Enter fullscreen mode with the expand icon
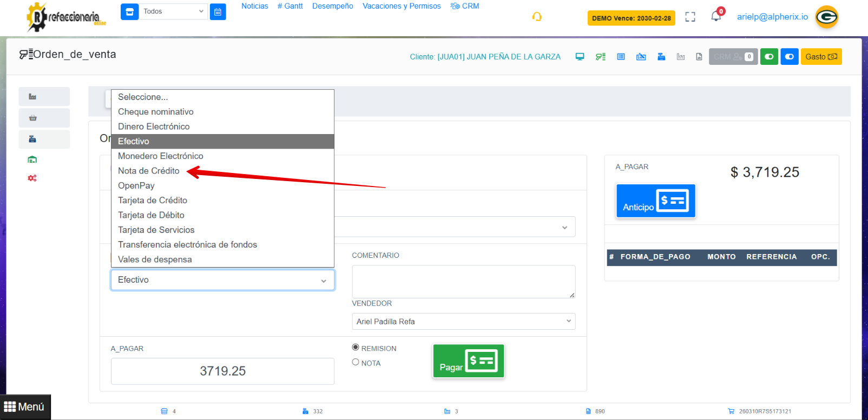 (x=690, y=17)
